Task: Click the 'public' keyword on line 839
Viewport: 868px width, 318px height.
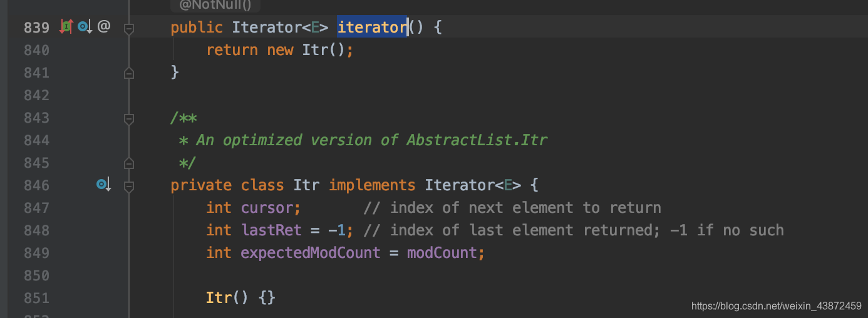Action: click(x=197, y=28)
